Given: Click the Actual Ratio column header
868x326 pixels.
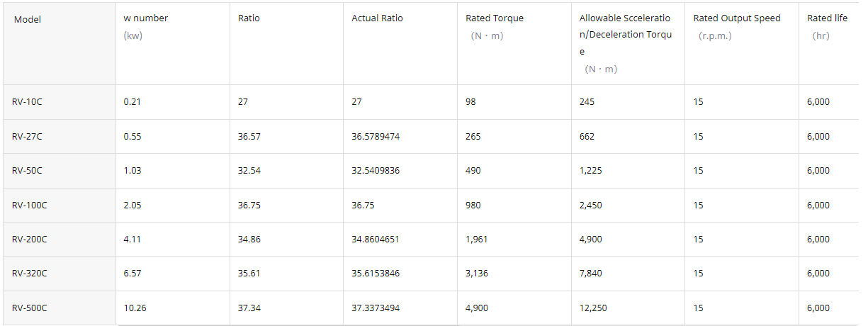Looking at the screenshot, I should pyautogui.click(x=377, y=18).
